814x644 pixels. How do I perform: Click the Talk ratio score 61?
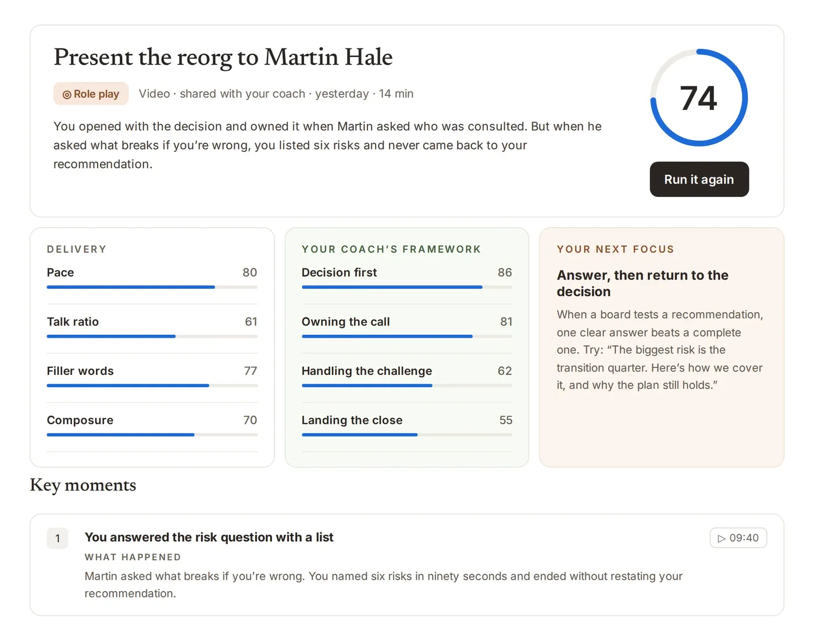tap(251, 321)
